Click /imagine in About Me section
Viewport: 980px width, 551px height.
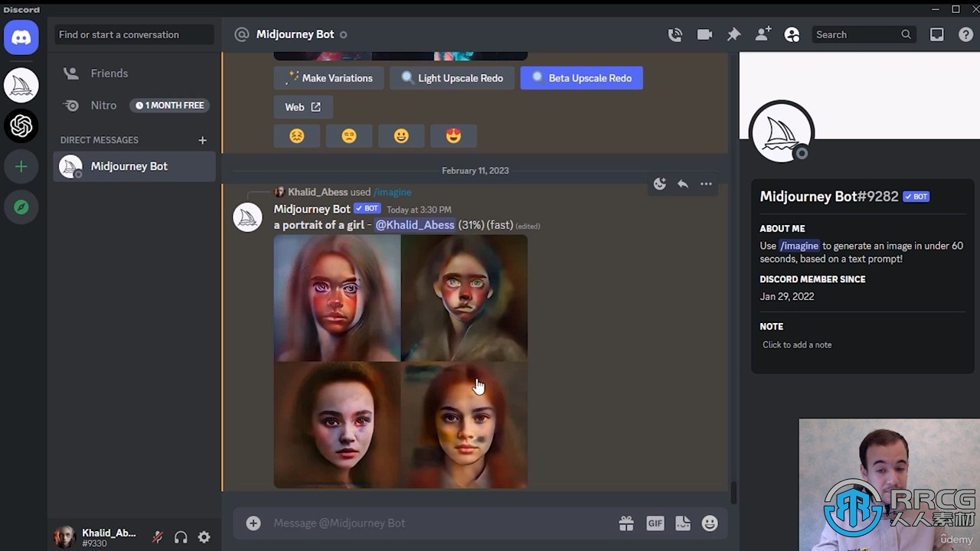pos(799,246)
